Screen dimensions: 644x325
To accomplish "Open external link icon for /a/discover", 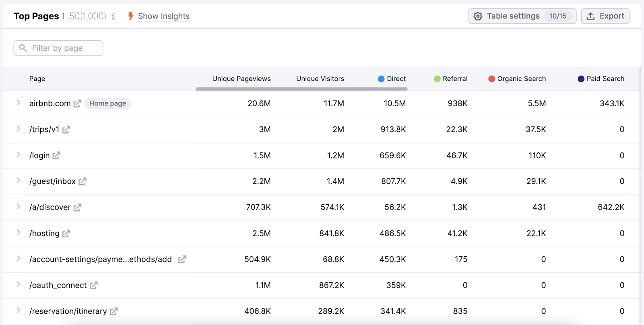I will tap(77, 208).
